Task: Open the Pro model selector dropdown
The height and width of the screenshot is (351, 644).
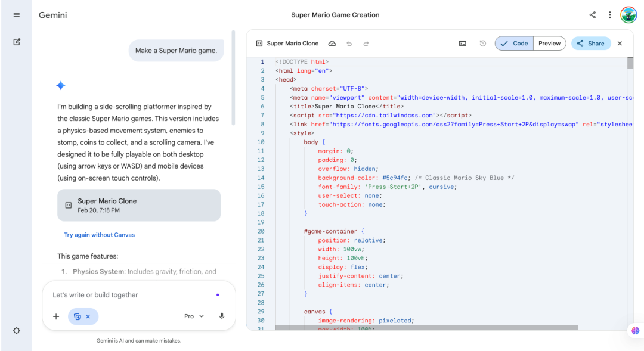Action: (194, 316)
